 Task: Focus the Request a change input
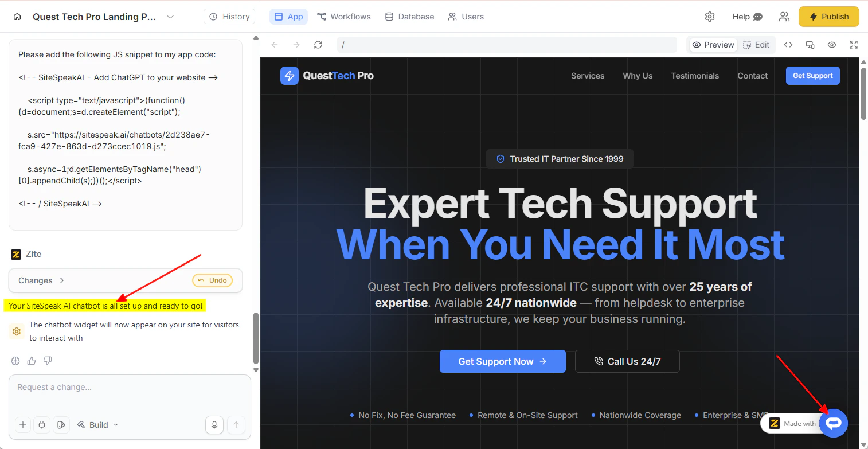[130, 388]
